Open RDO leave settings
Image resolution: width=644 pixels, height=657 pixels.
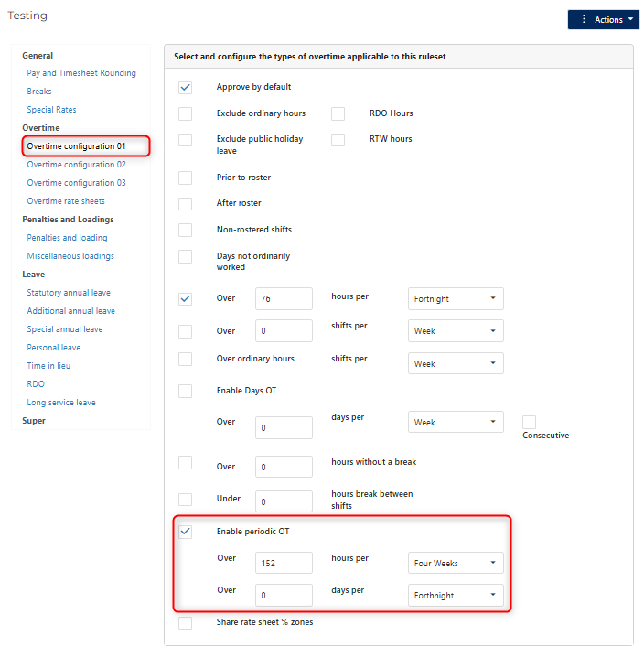(36, 383)
